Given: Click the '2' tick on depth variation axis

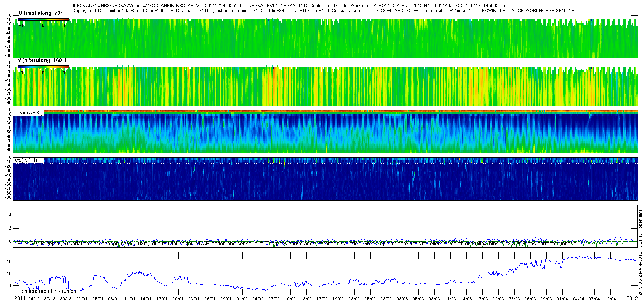Looking at the screenshot, I should (x=10, y=228).
